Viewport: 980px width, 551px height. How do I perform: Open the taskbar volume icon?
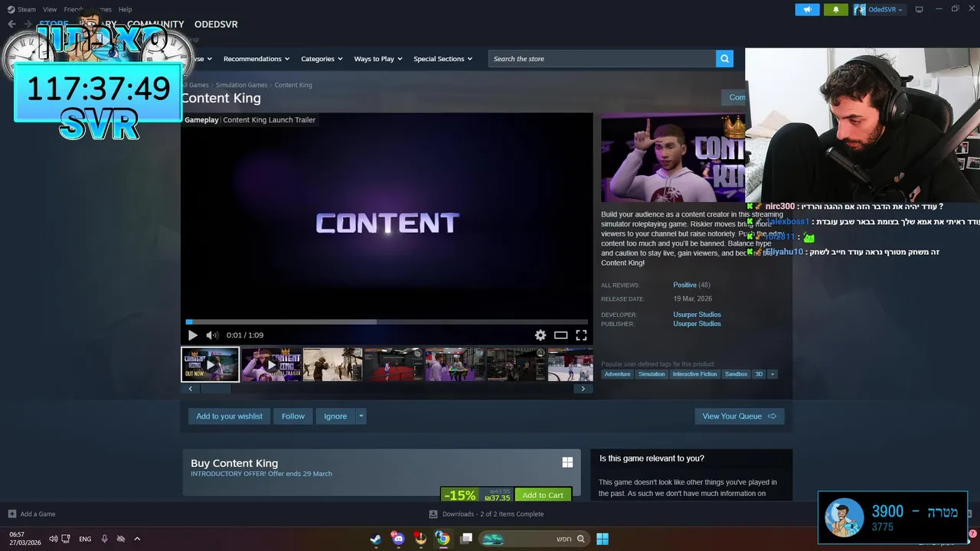pyautogui.click(x=53, y=539)
